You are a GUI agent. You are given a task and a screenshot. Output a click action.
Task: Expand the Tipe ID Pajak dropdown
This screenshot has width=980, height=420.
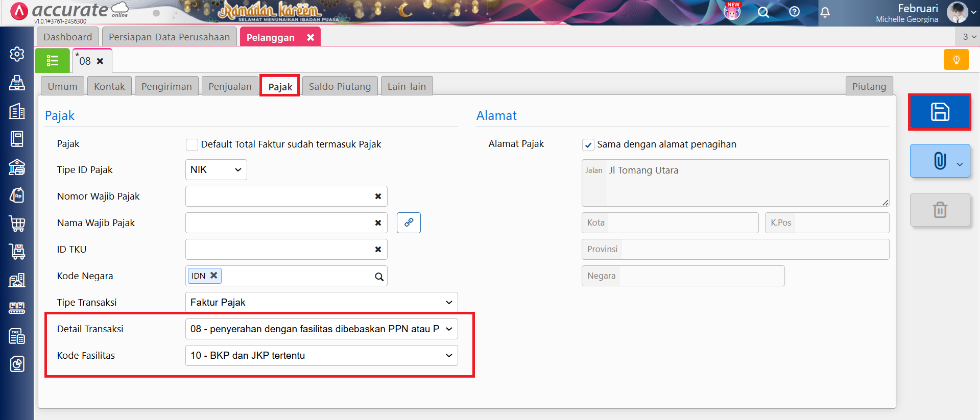216,170
